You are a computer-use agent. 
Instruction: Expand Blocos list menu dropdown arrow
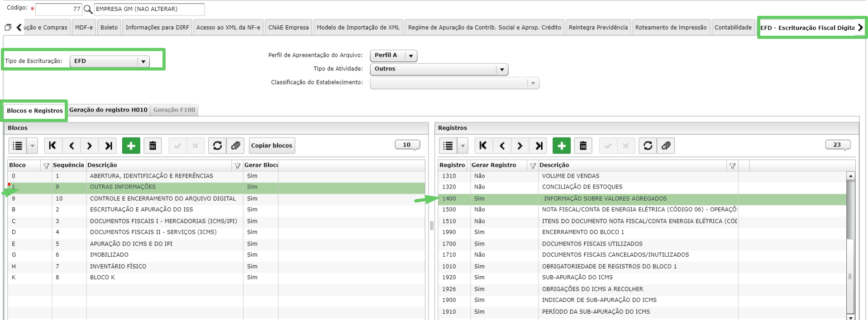[32, 146]
